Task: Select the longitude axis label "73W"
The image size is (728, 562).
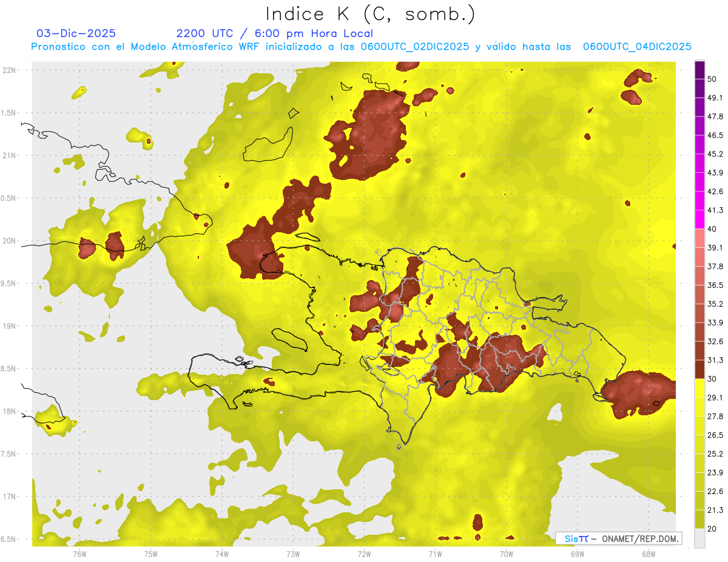Action: click(293, 554)
